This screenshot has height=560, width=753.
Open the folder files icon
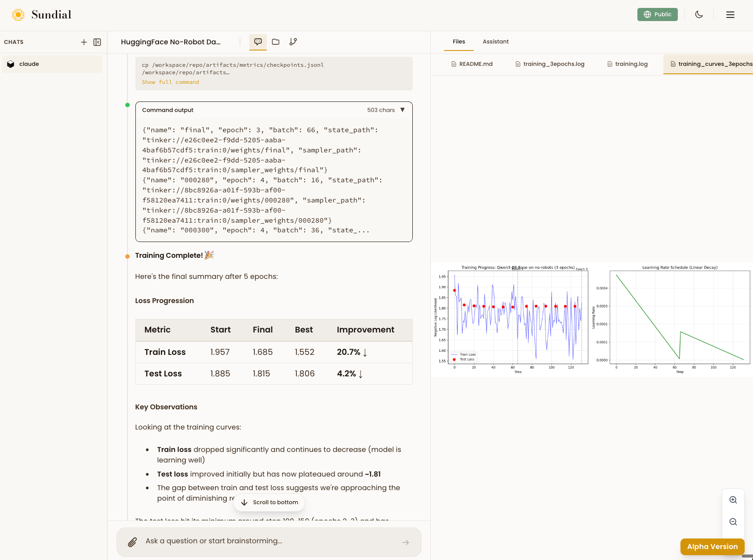(x=276, y=42)
